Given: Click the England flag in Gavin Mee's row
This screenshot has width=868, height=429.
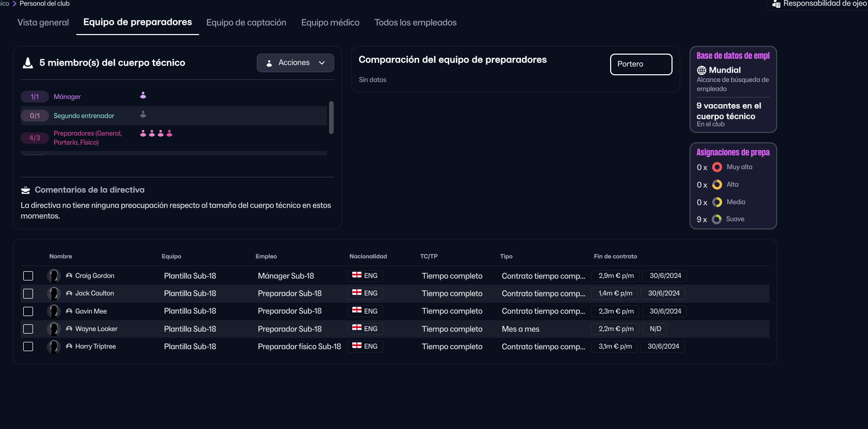Looking at the screenshot, I should pos(357,310).
